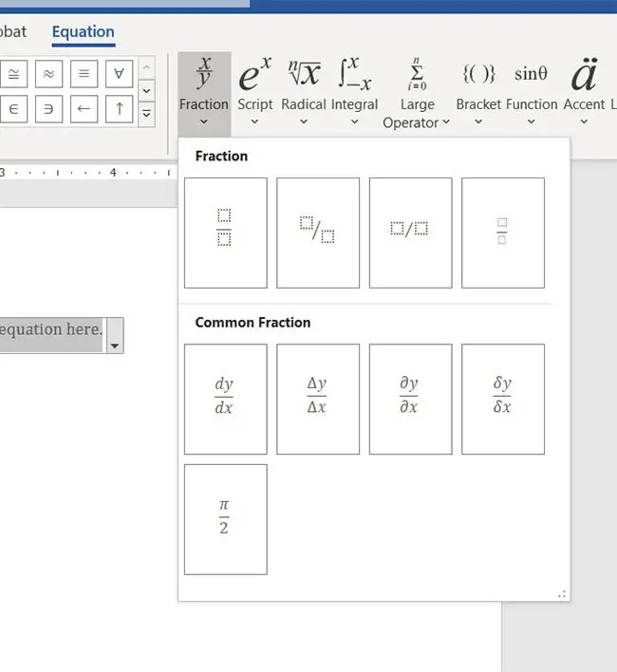Viewport: 617px width, 672px height.
Task: Expand the symbols gallery with More button
Action: 146,115
